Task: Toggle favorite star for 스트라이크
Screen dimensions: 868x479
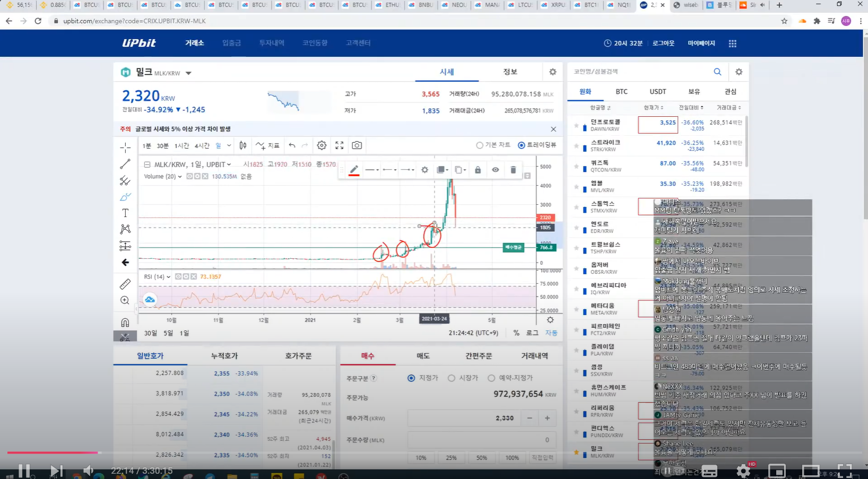Action: click(x=576, y=146)
